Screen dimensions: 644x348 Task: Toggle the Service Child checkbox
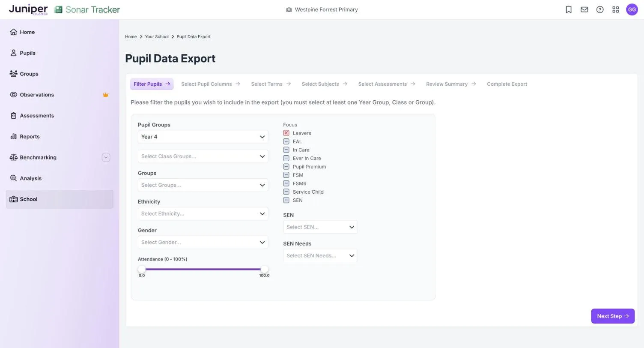point(286,192)
